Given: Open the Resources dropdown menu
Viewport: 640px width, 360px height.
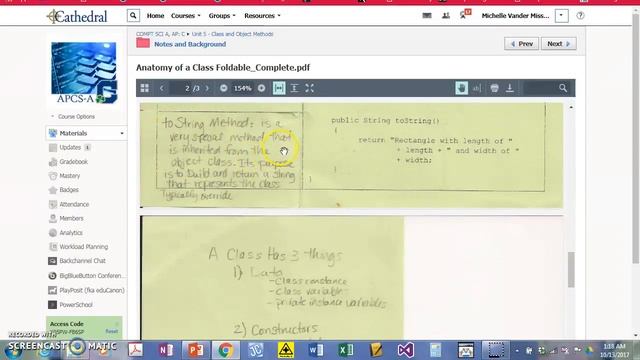Looking at the screenshot, I should (x=262, y=16).
